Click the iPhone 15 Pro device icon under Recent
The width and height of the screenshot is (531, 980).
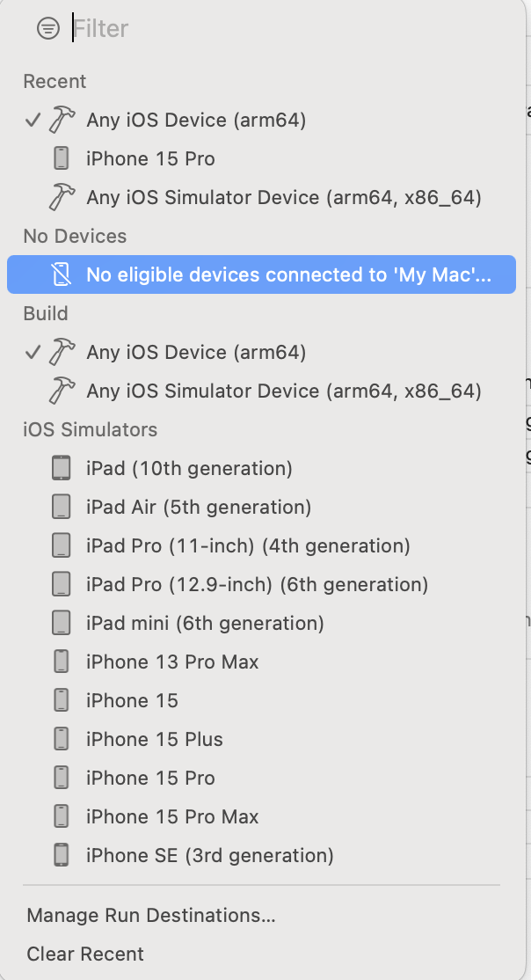point(61,158)
